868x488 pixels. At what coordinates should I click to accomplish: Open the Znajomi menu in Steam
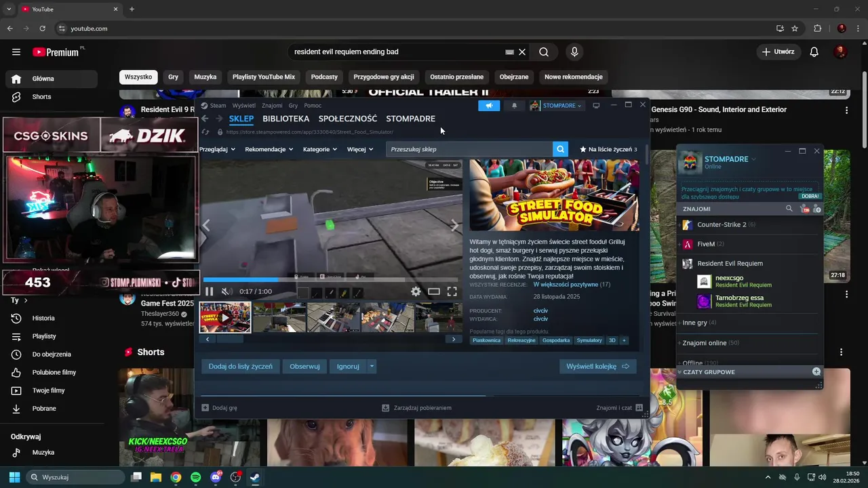[272, 106]
